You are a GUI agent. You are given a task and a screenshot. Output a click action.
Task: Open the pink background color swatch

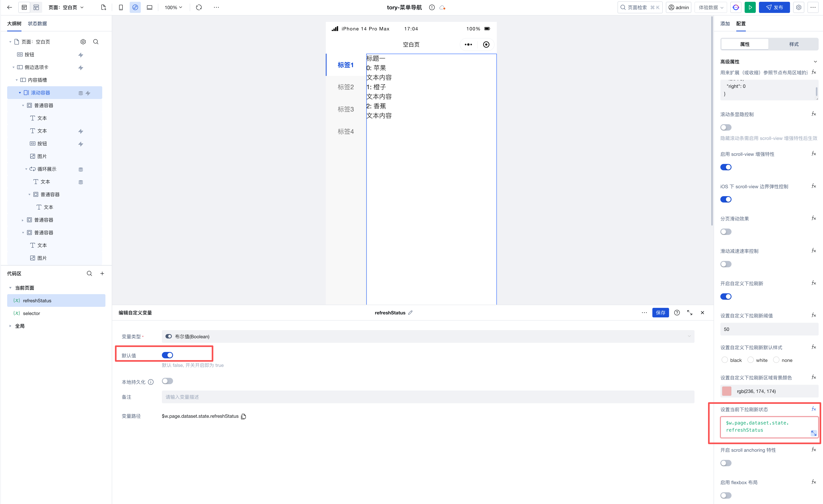click(727, 391)
